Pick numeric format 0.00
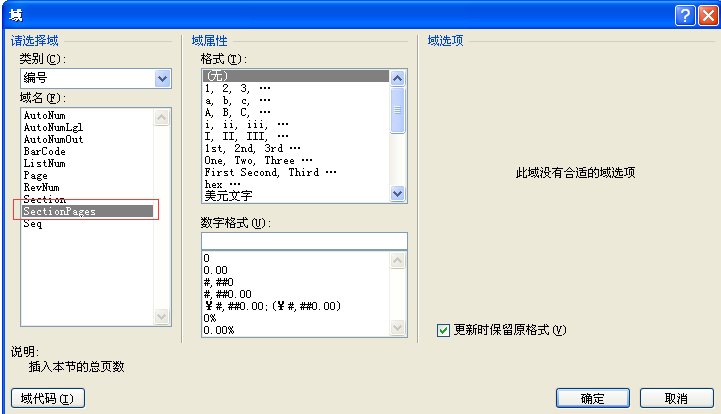Viewport: 721px width, 414px height. tap(216, 270)
